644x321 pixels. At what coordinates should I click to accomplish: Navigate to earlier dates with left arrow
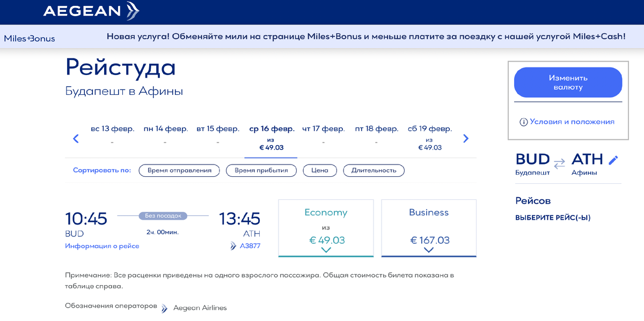pyautogui.click(x=76, y=138)
